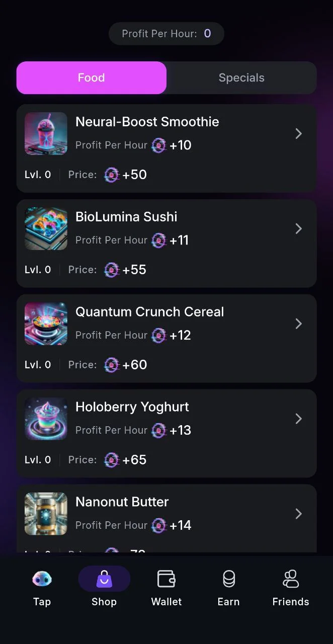Expand Neural-Boost Smoothie with its chevron
The image size is (333, 644).
(298, 133)
